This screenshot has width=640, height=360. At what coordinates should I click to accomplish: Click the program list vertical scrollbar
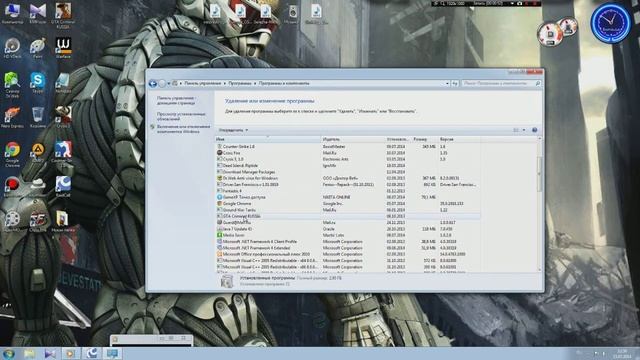coord(540,173)
